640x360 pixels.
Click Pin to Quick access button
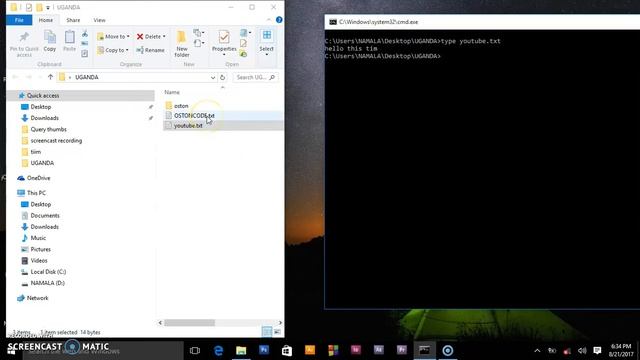[x=24, y=44]
